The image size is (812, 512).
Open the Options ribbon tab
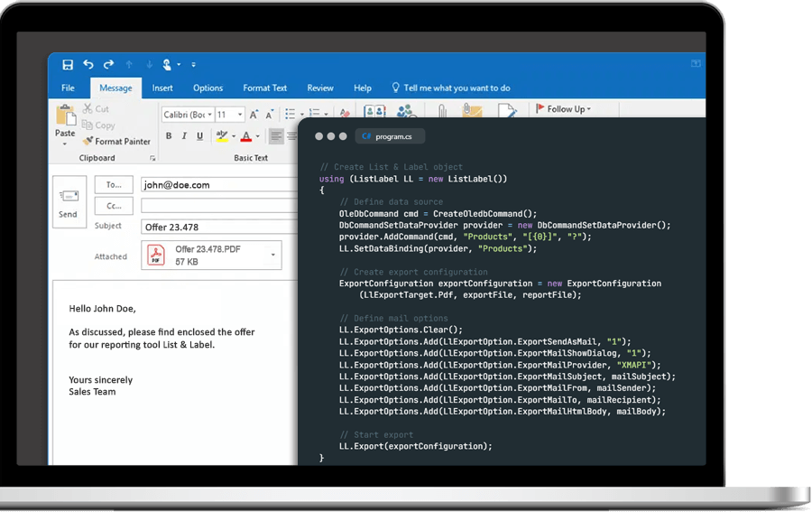[208, 88]
